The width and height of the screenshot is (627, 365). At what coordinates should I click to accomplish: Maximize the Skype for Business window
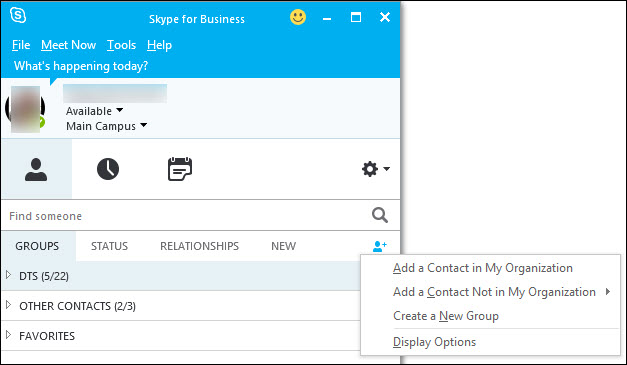point(355,17)
